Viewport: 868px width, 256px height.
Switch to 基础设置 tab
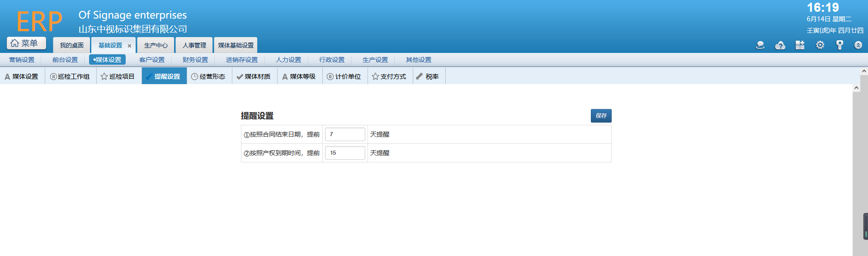click(x=110, y=45)
